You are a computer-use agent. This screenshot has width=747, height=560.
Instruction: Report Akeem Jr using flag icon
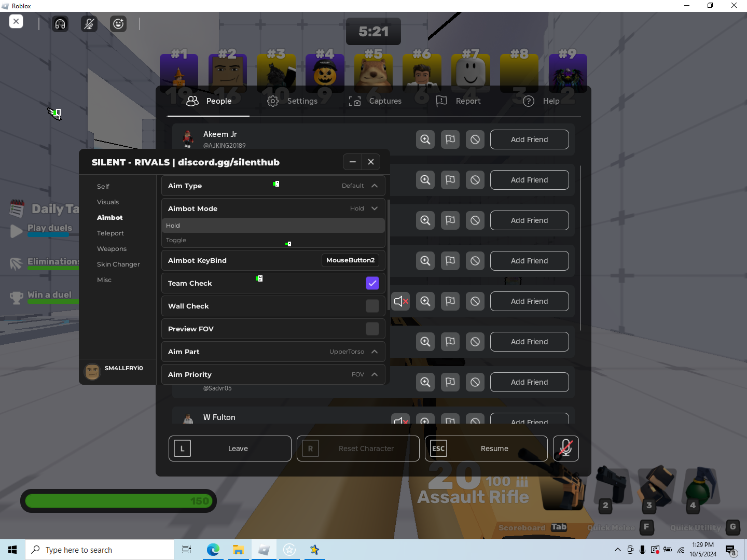[x=450, y=139]
